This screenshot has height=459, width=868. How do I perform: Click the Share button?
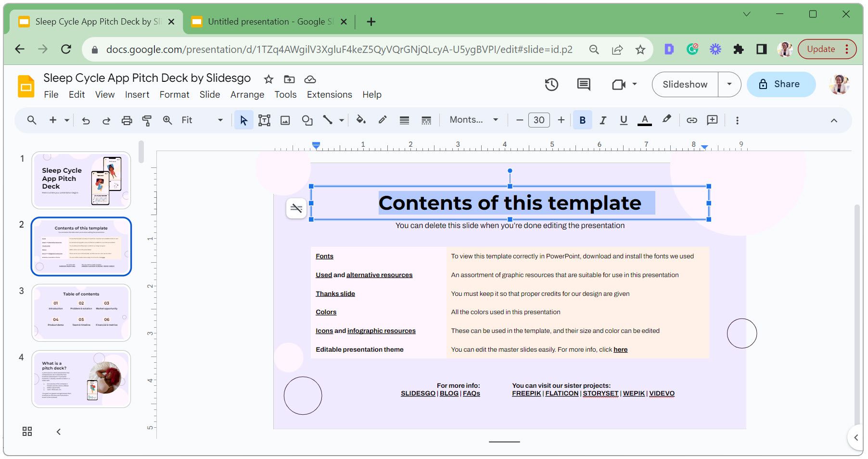tap(780, 84)
